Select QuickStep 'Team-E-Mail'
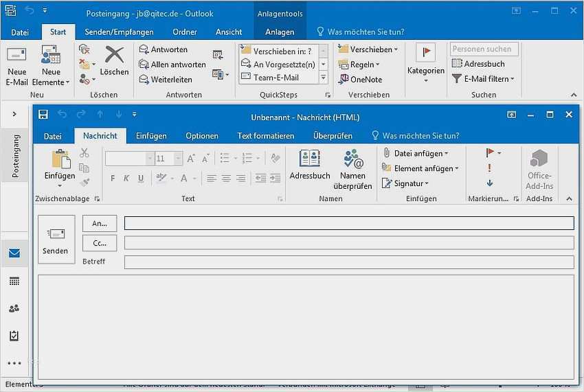 pyautogui.click(x=278, y=78)
